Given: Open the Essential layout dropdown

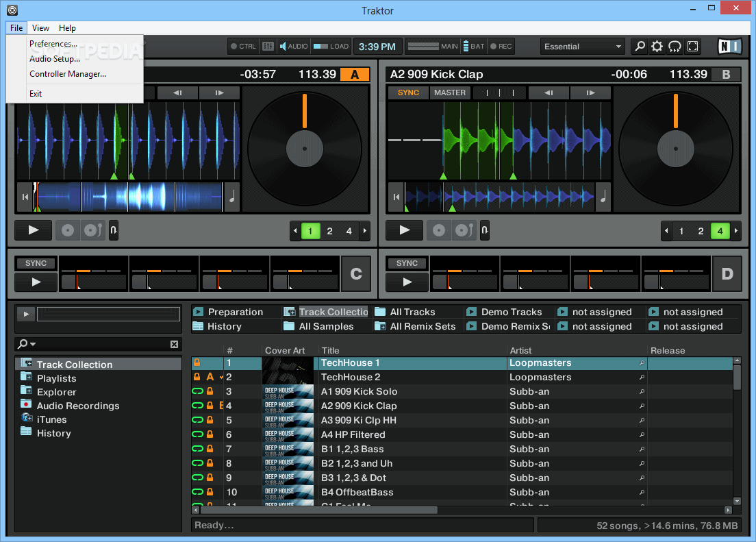Looking at the screenshot, I should (583, 47).
